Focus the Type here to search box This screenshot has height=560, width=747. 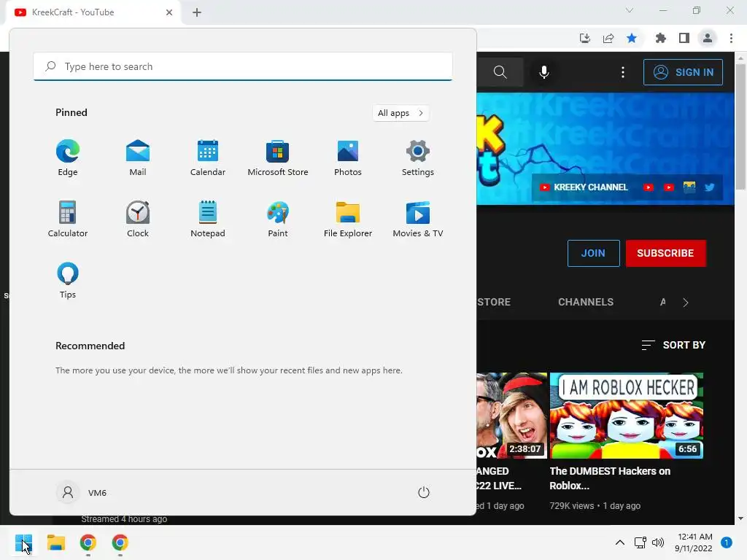tap(243, 66)
